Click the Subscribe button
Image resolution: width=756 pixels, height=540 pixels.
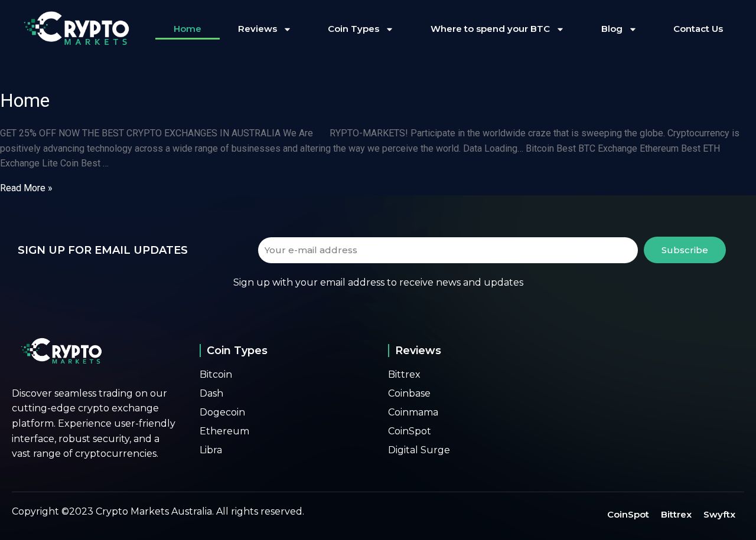[x=685, y=250]
